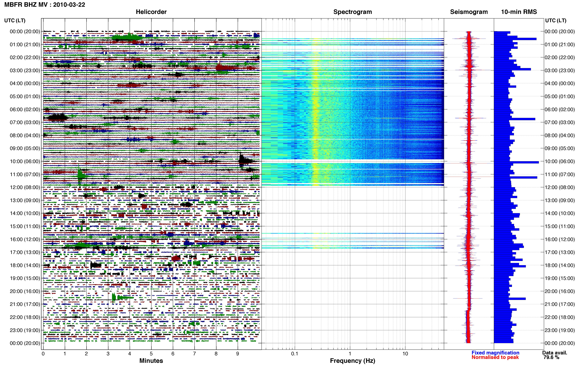Click RMS-side time label '13:00 (09:00)'
This screenshot has height=368, width=588.
tap(560, 200)
